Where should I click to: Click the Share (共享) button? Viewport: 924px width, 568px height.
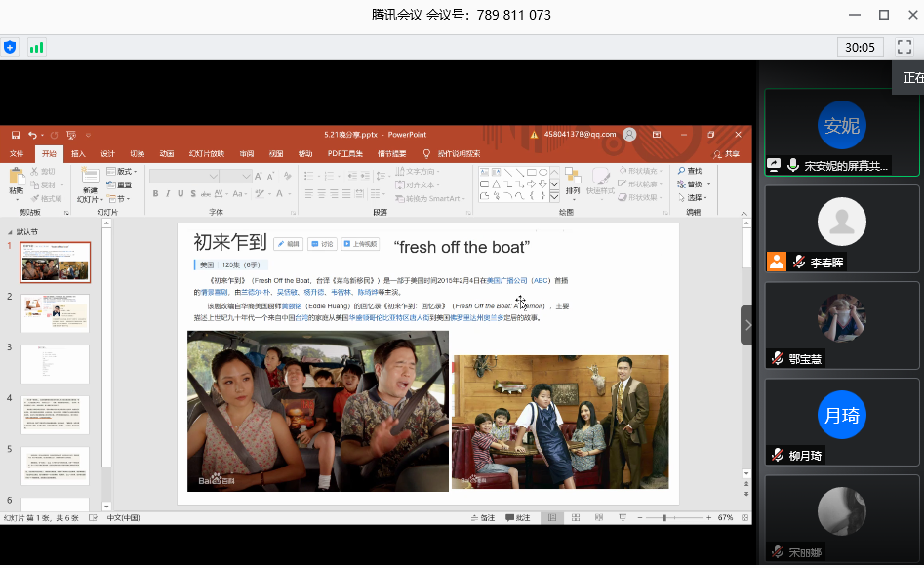click(x=727, y=154)
